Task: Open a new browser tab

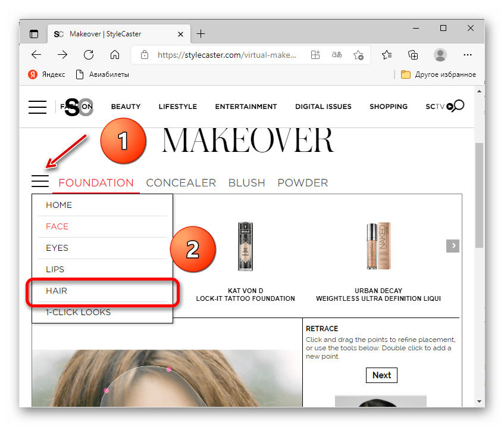Action: pyautogui.click(x=201, y=34)
